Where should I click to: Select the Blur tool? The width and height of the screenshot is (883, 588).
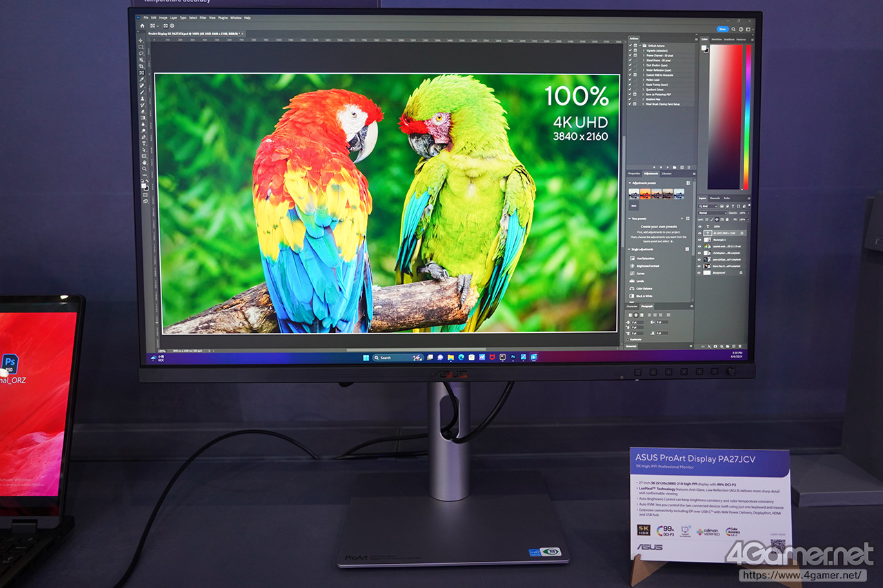pos(142,125)
